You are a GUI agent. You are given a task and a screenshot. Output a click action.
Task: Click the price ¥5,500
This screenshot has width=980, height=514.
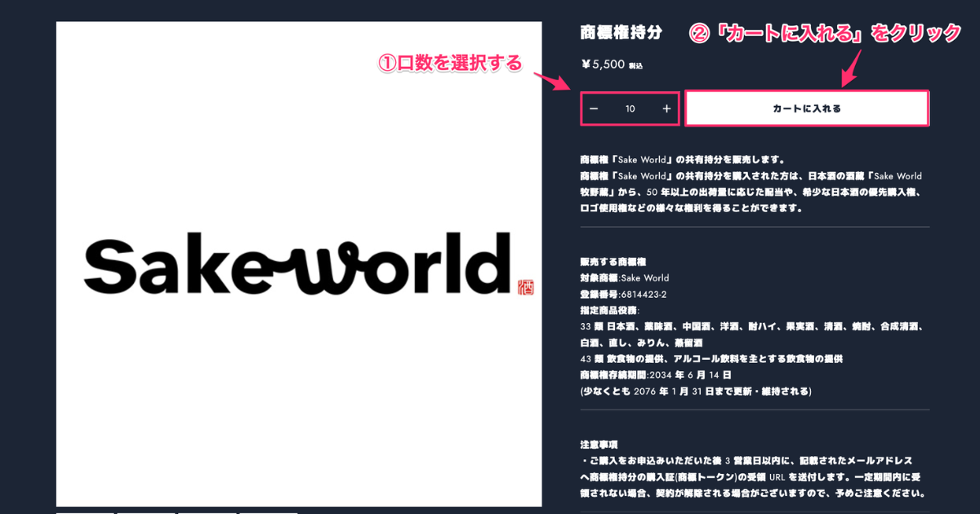coord(603,64)
